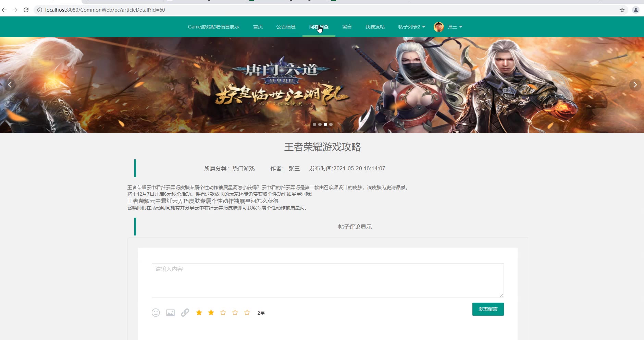The width and height of the screenshot is (644, 340).
Task: Select the fourth carousel indicator dot
Action: pos(331,124)
